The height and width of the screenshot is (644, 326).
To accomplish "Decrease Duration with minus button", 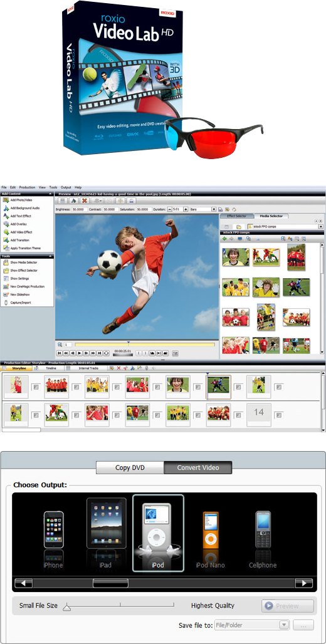I will point(170,209).
